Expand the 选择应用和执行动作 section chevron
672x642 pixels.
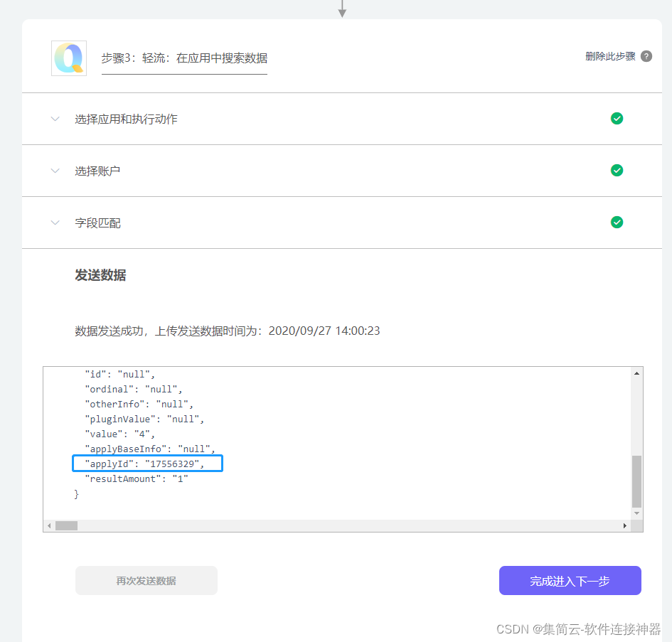[55, 119]
